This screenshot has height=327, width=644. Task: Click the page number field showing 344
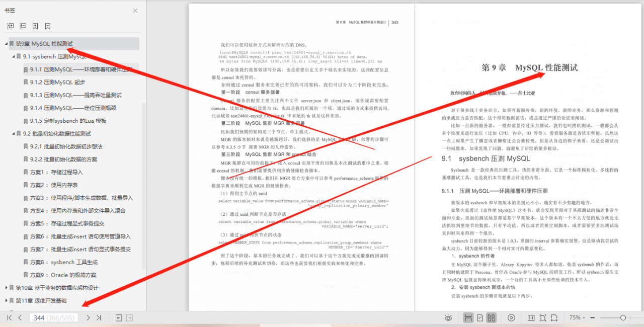[54, 317]
